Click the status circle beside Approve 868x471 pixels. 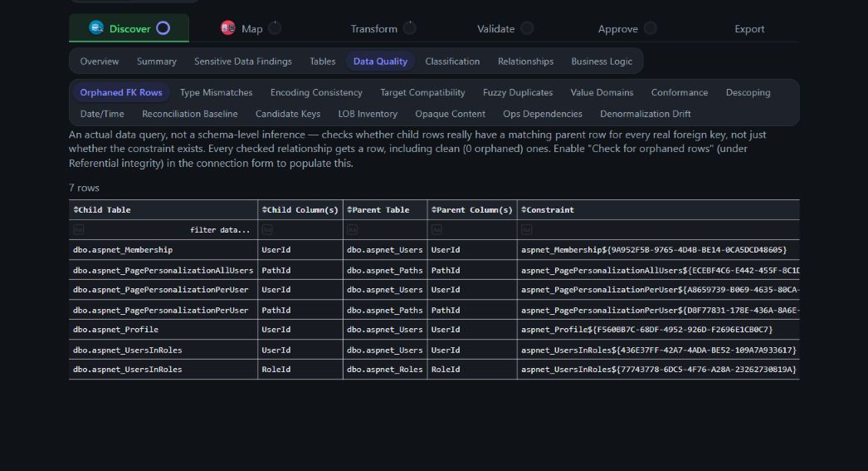click(651, 28)
